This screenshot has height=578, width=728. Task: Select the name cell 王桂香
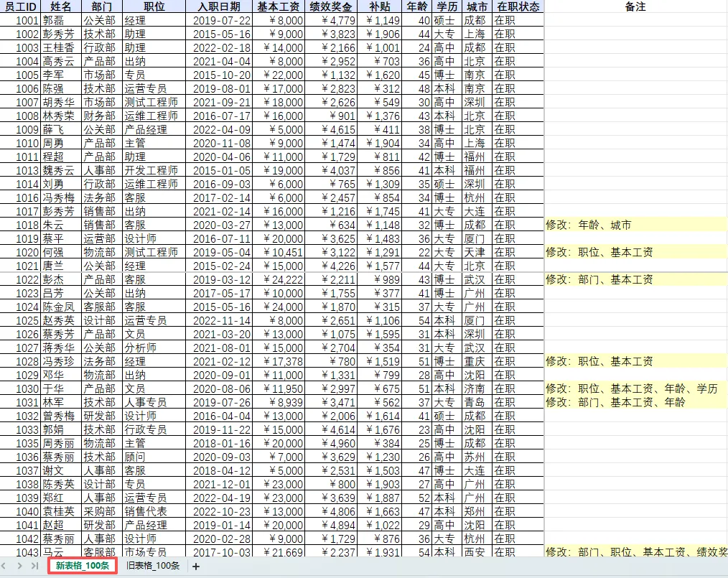[x=61, y=48]
